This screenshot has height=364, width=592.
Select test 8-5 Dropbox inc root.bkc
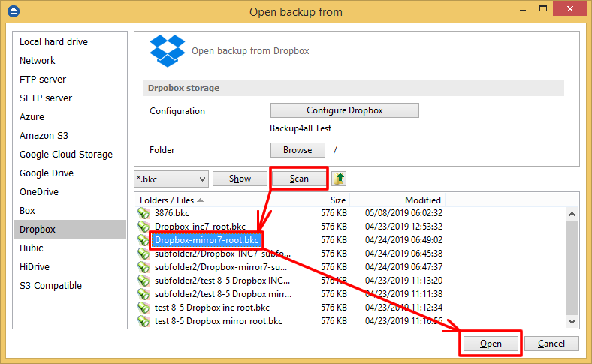(212, 308)
